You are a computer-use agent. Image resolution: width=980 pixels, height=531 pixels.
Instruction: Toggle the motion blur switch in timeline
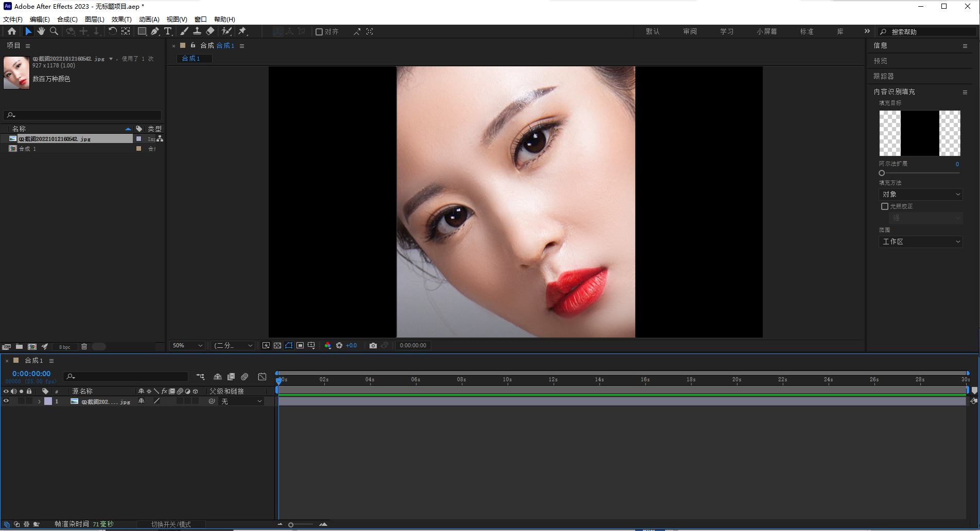tap(244, 377)
